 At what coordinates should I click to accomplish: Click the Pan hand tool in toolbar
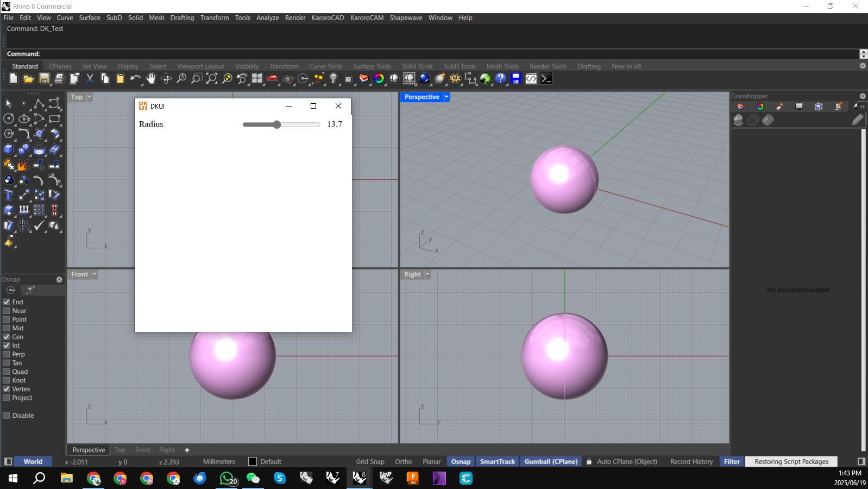[150, 79]
